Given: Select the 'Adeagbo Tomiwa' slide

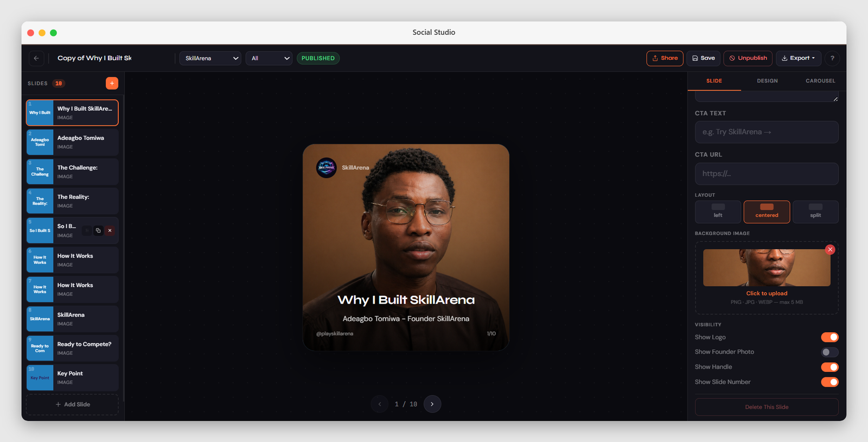Looking at the screenshot, I should tap(73, 142).
